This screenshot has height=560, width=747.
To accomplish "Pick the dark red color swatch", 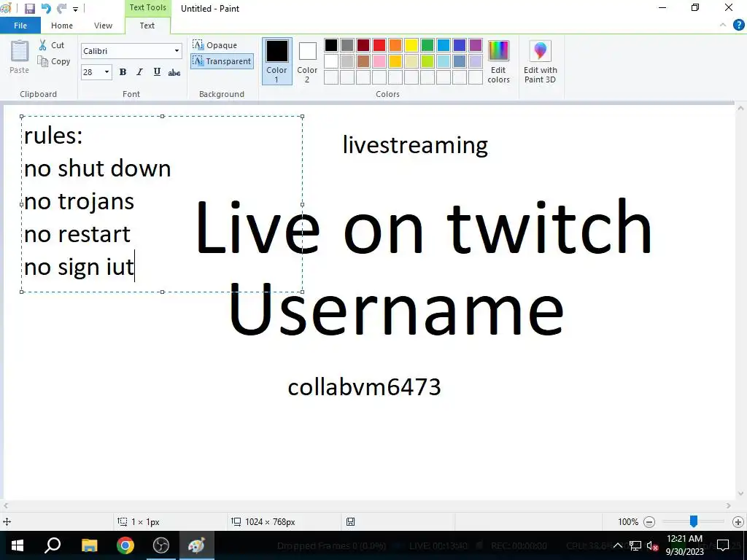I will (x=363, y=45).
